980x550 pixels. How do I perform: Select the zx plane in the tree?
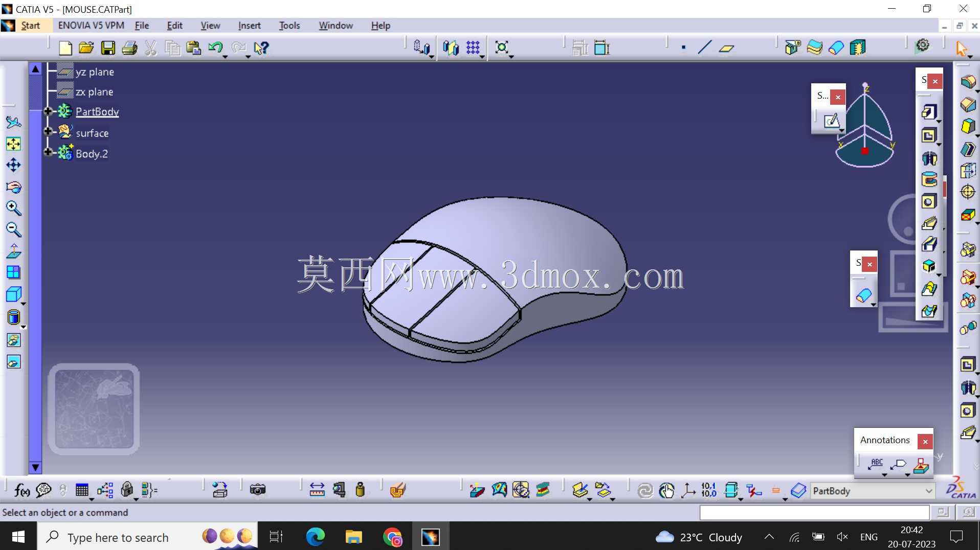tap(95, 92)
